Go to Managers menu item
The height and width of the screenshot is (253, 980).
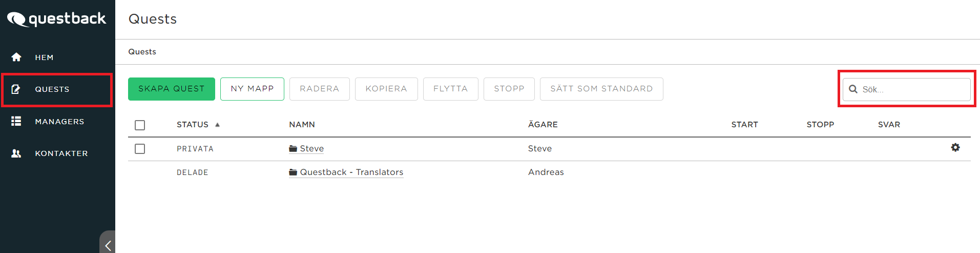coord(59,122)
